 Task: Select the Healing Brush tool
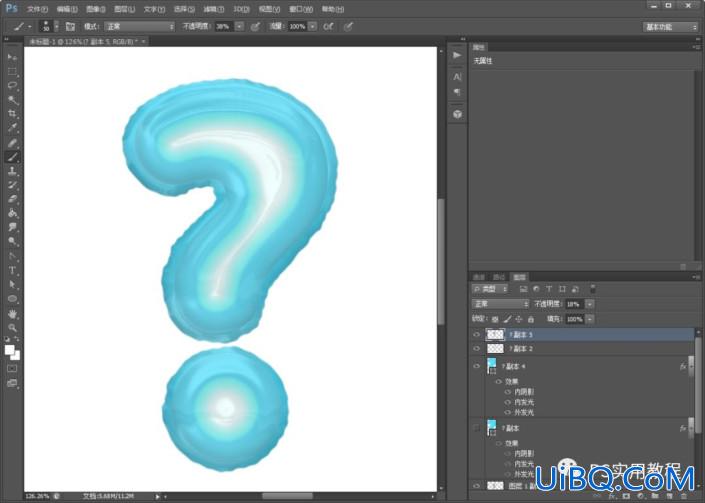coord(12,143)
